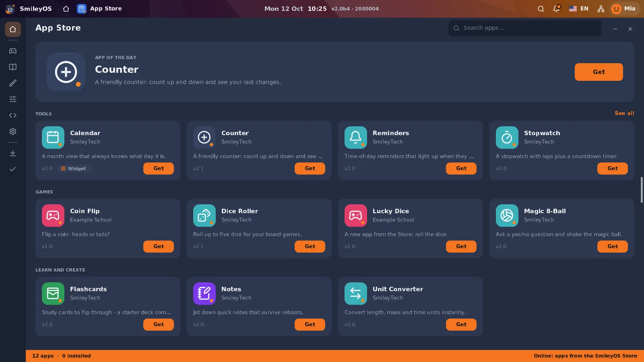Click the Notes app icon
The image size is (644, 362).
[x=204, y=294]
